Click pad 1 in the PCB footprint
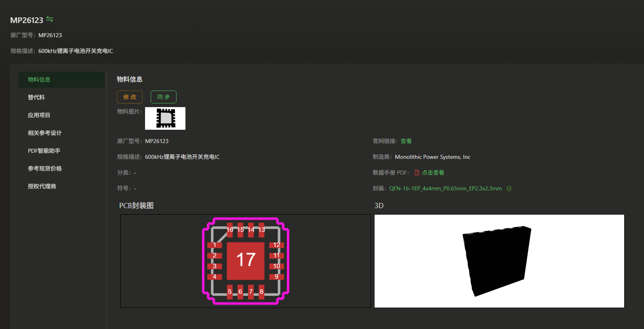 215,245
